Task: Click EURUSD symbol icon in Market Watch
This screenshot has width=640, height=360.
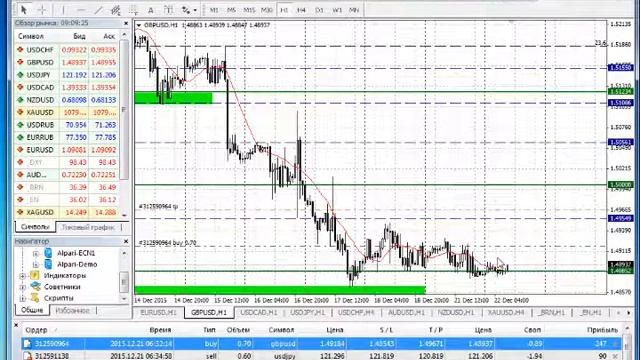Action: click(20, 150)
